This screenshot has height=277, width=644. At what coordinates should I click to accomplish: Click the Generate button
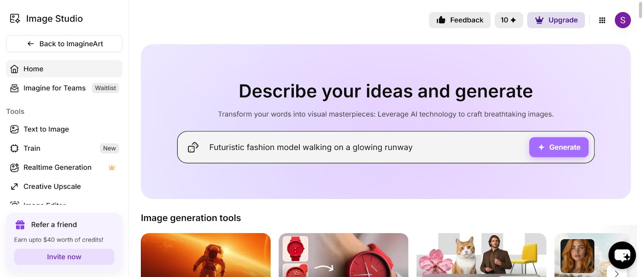[x=559, y=147]
